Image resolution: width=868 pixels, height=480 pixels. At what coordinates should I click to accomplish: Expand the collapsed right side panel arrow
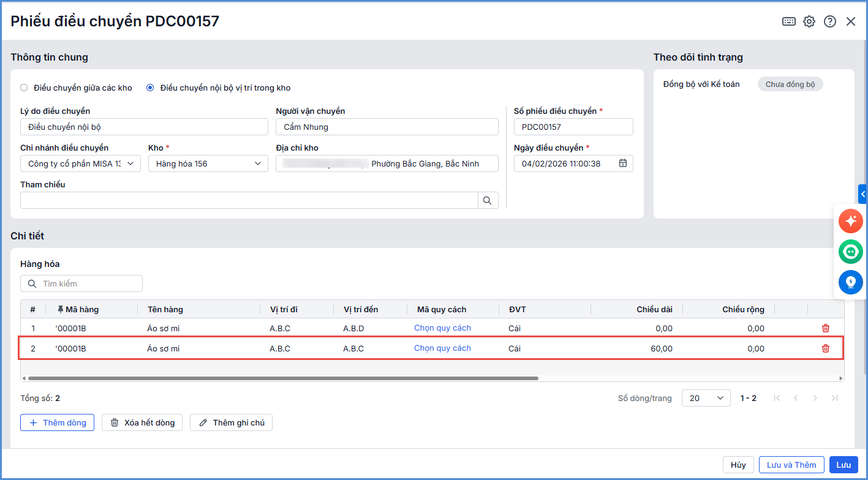(x=862, y=194)
